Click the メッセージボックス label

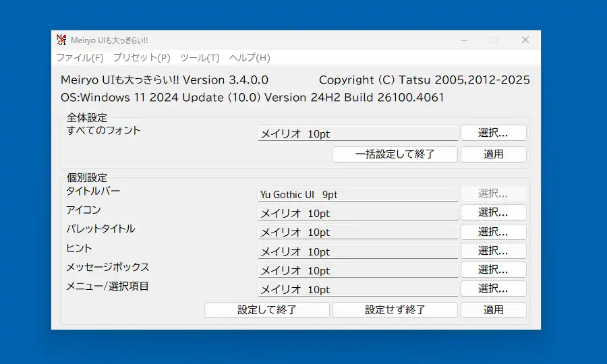[x=108, y=267]
